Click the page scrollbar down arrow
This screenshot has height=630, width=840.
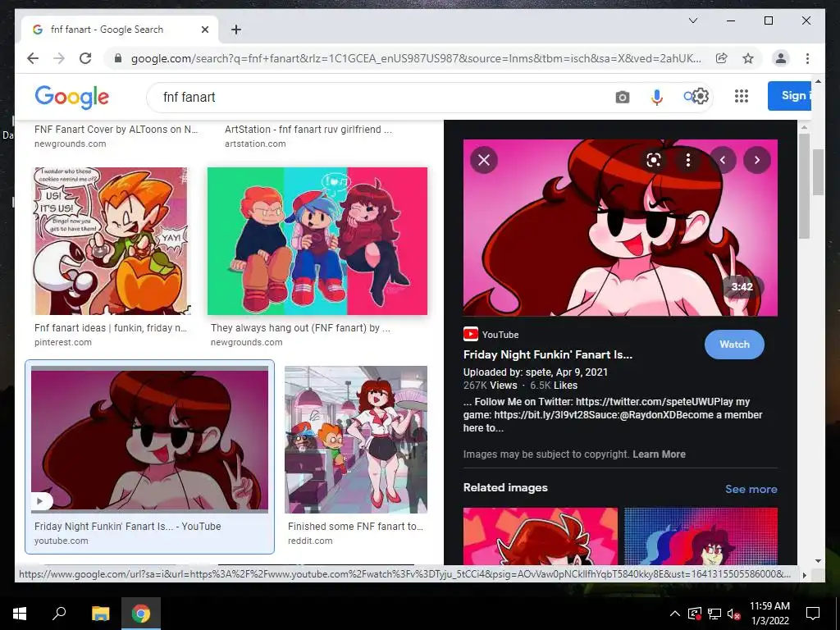point(818,561)
